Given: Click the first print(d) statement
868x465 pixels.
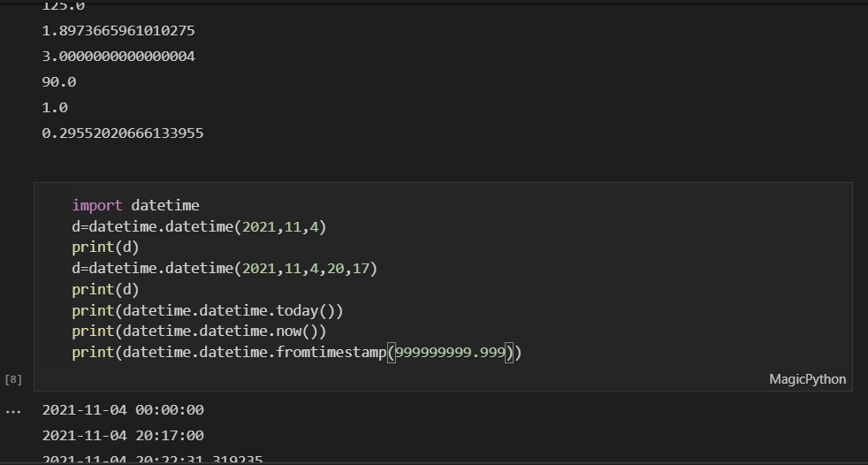Looking at the screenshot, I should point(105,248).
